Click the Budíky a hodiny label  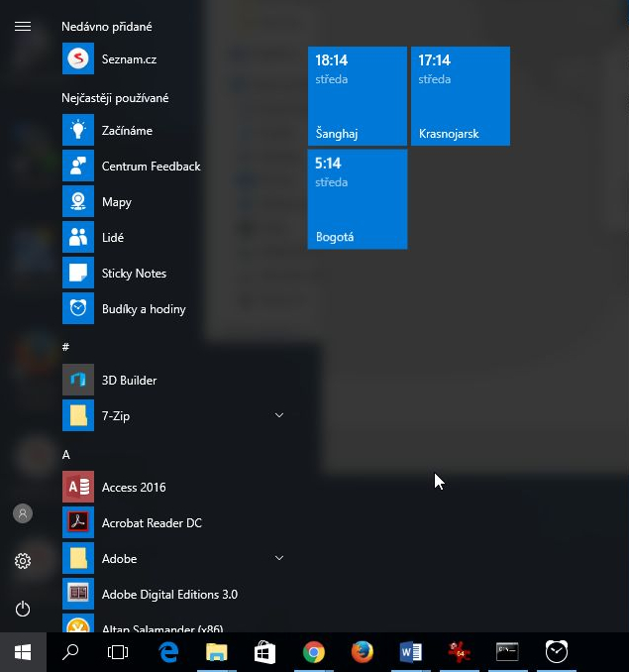tap(144, 309)
